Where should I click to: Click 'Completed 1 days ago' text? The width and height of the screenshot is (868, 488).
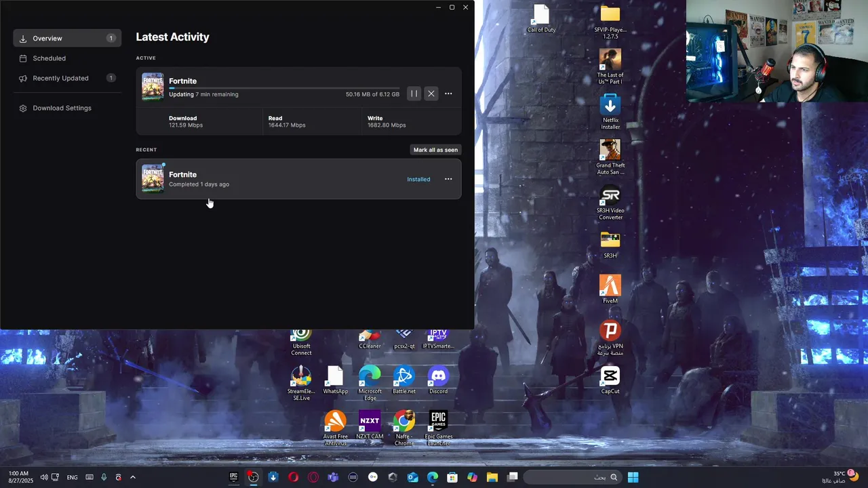point(199,184)
